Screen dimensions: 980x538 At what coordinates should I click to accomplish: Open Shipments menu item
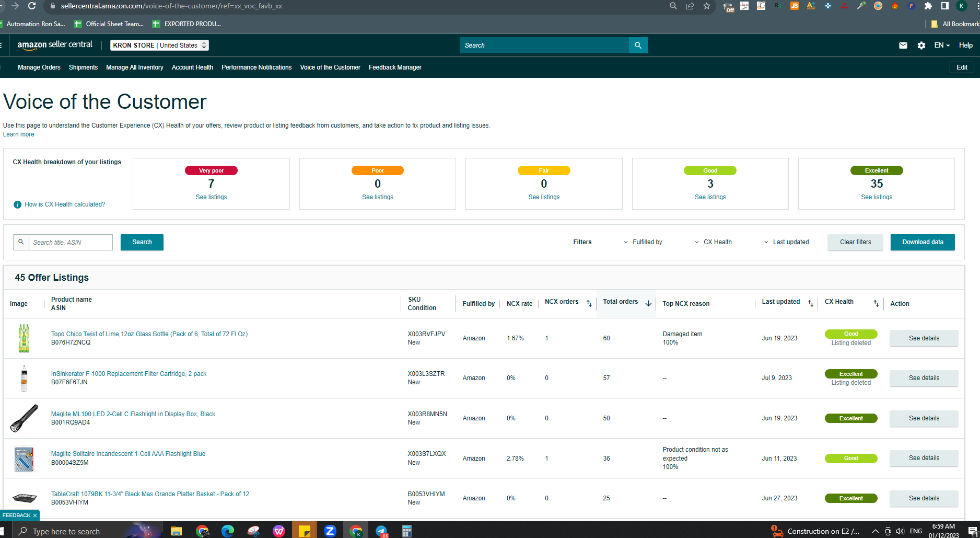pos(83,67)
